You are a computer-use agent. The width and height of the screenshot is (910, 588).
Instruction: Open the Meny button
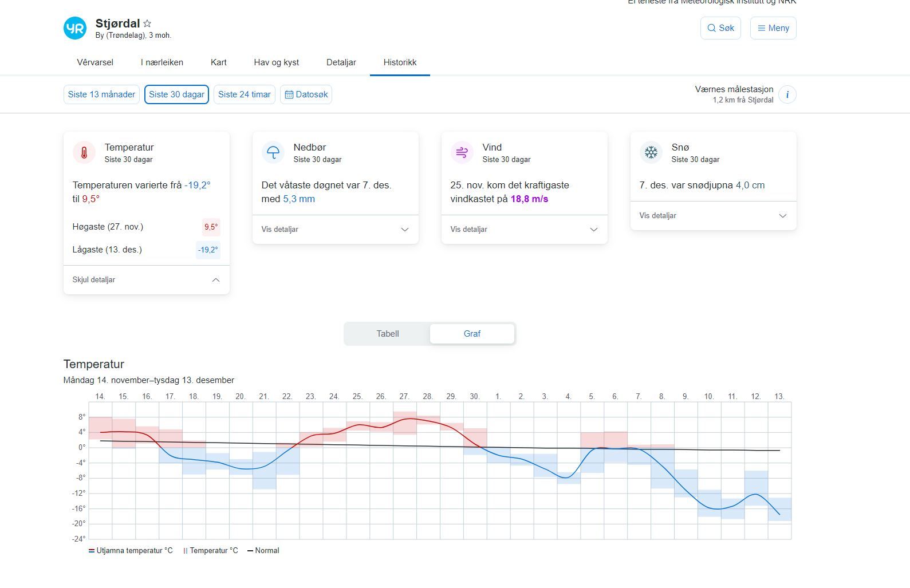point(773,28)
